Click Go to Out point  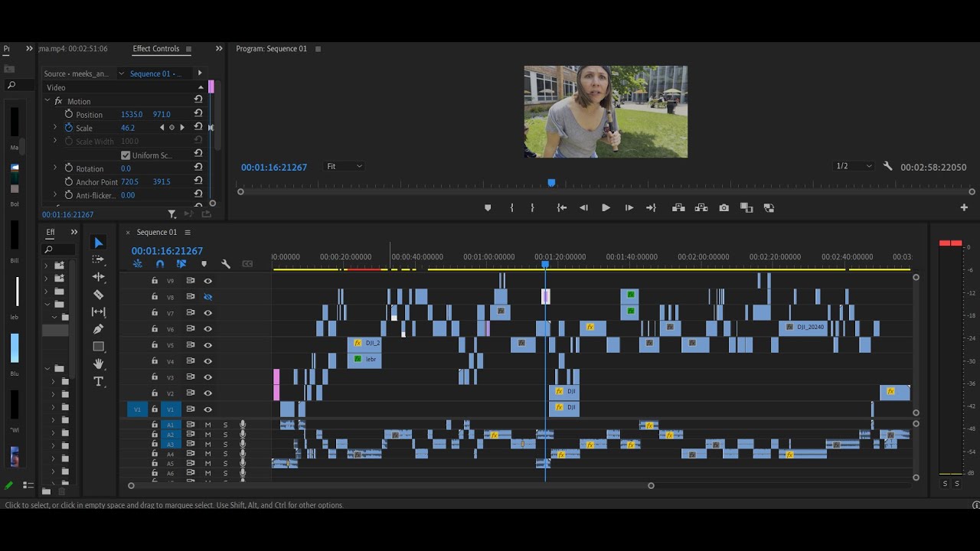(x=651, y=207)
